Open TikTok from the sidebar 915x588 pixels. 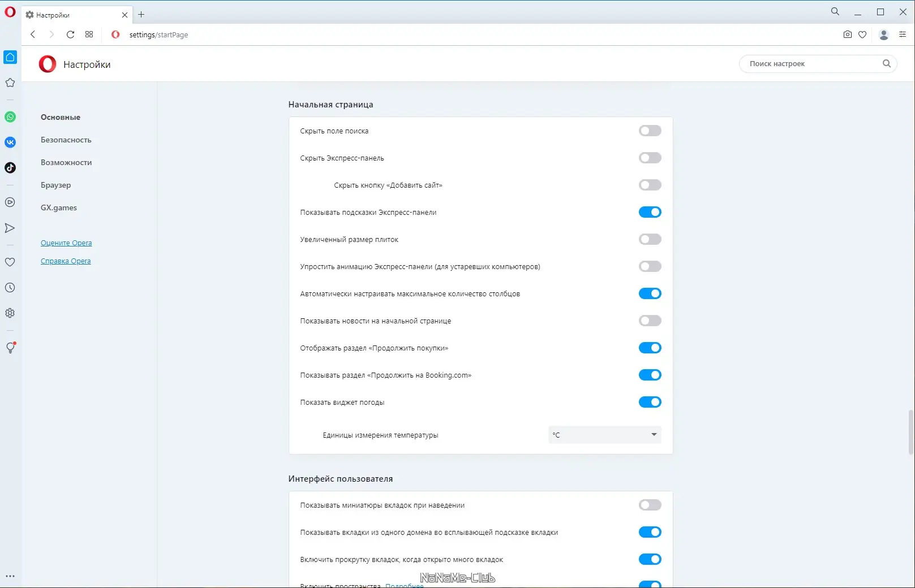pos(10,168)
